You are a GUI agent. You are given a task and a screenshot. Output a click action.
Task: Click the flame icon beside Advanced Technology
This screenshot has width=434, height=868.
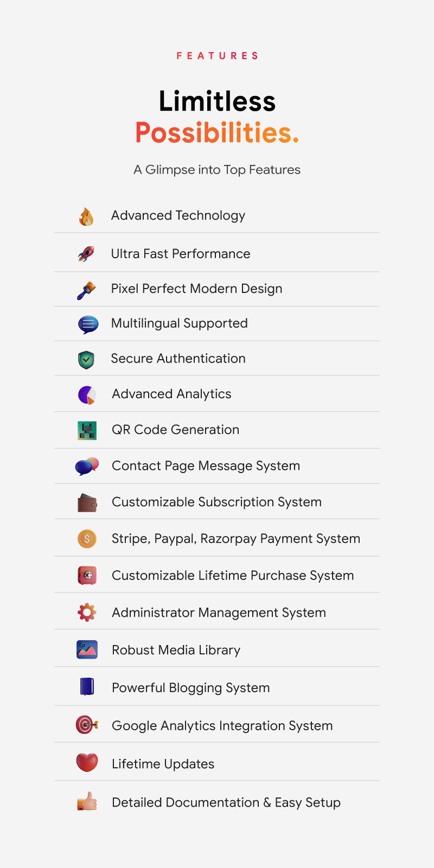click(x=86, y=216)
